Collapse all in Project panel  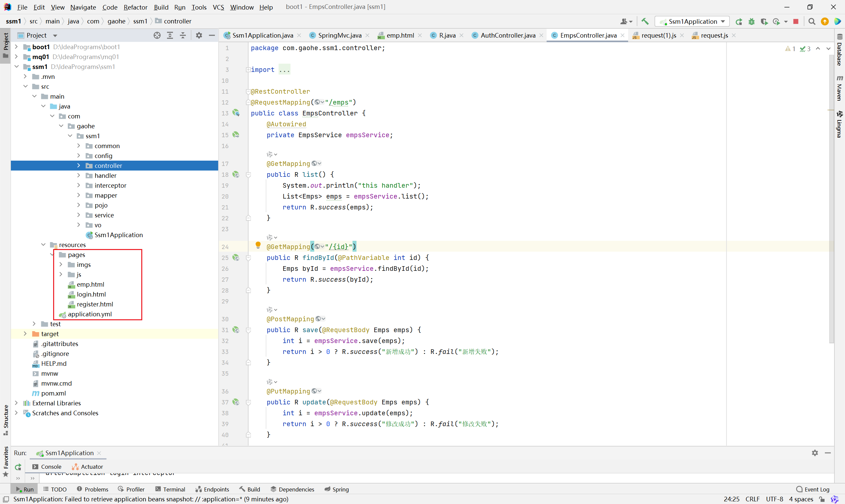[x=183, y=35]
